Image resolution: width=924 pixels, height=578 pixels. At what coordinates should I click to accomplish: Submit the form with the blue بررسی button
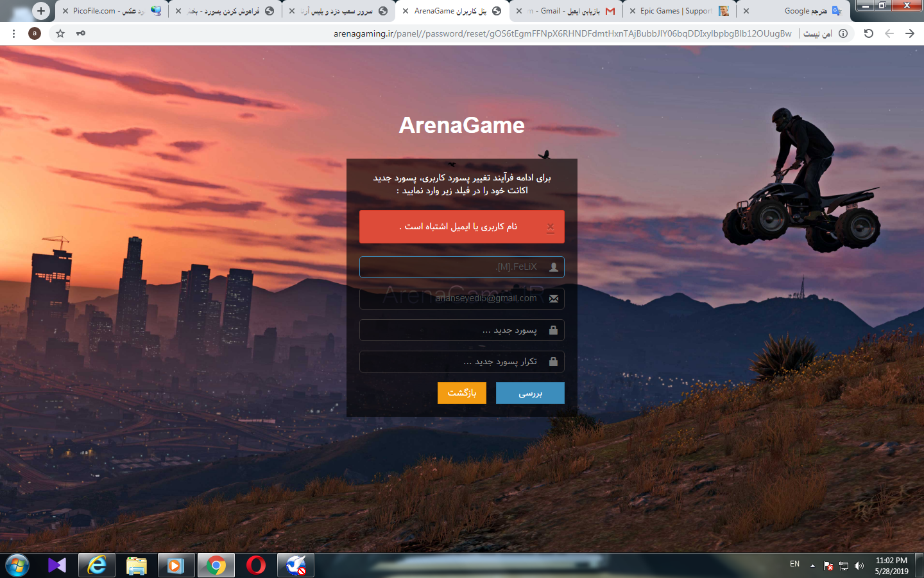tap(530, 393)
